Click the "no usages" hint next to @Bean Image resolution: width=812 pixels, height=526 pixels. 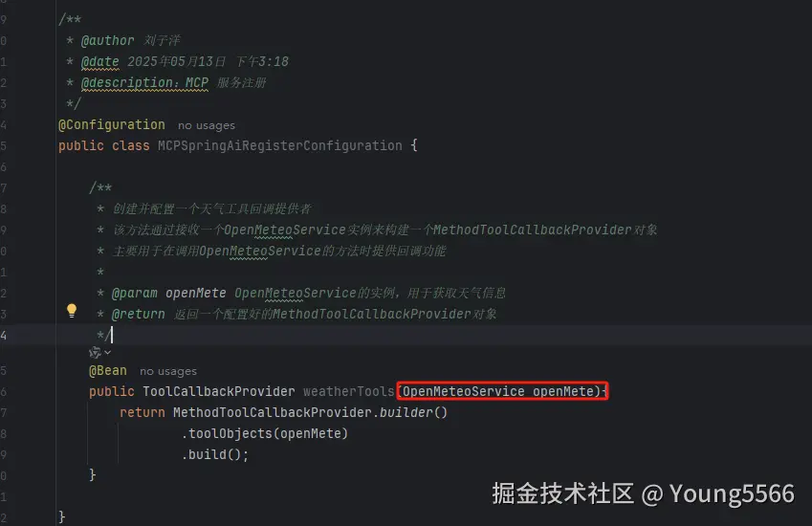tap(168, 371)
